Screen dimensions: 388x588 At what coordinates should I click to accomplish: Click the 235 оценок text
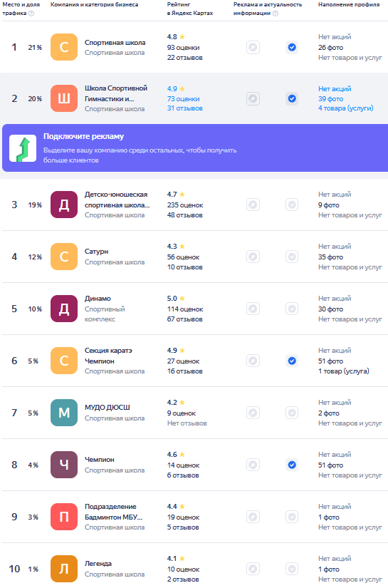tap(185, 205)
